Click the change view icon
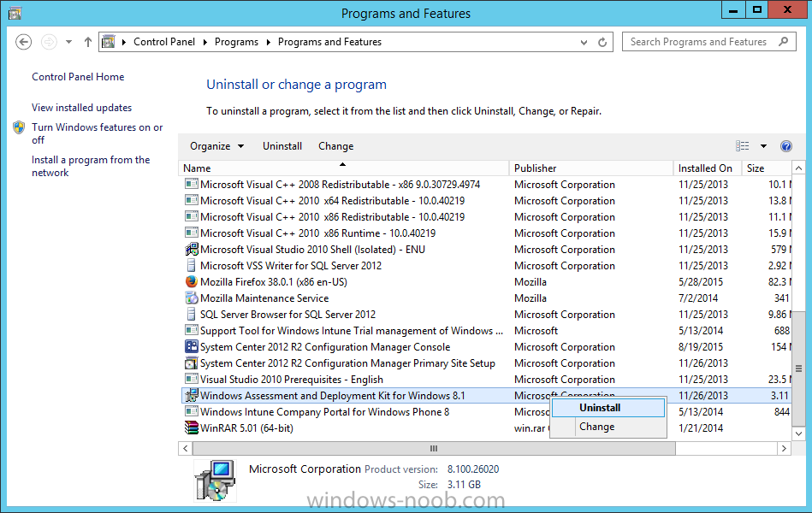Viewport: 812px width, 513px height. pyautogui.click(x=742, y=146)
